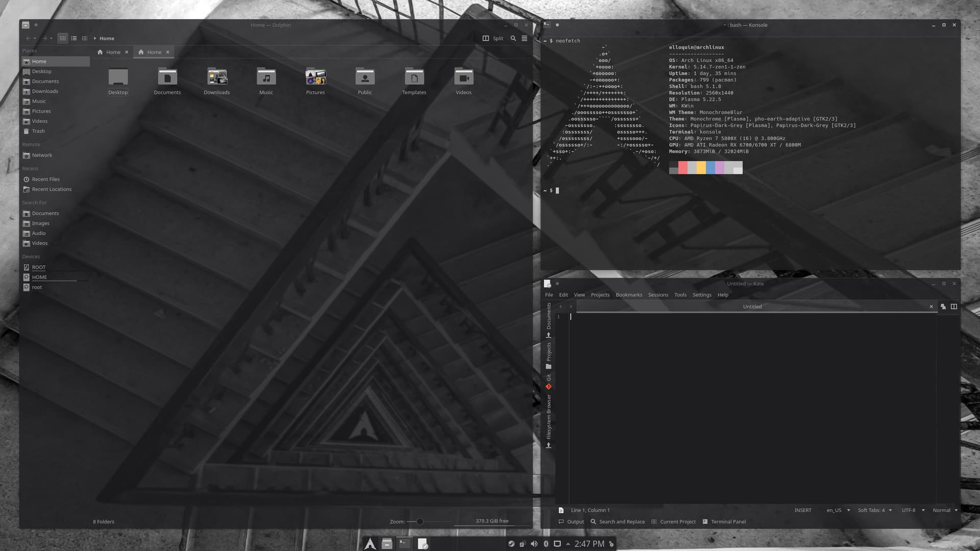The height and width of the screenshot is (551, 980).
Task: Open Kate View menu
Action: [x=579, y=295]
